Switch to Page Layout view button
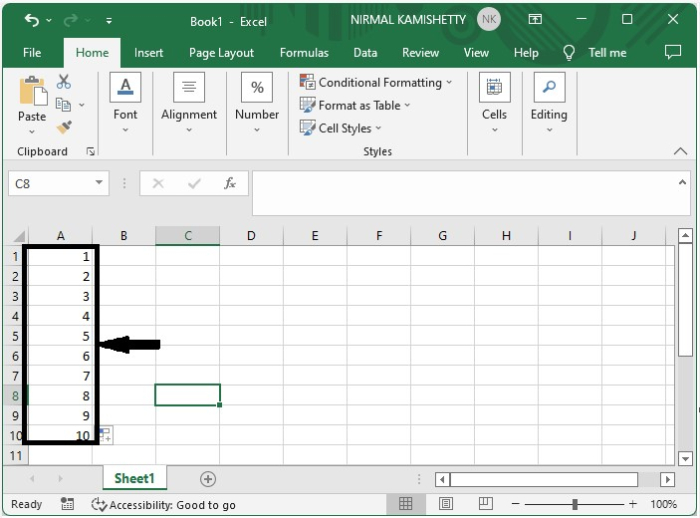 tap(446, 504)
